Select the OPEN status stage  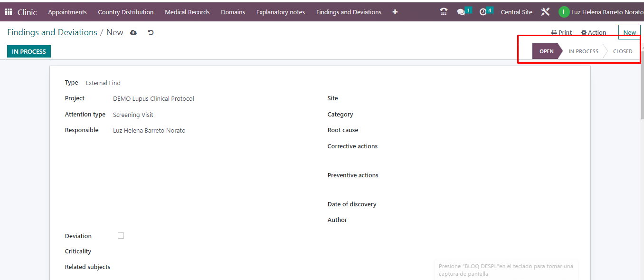pyautogui.click(x=546, y=51)
